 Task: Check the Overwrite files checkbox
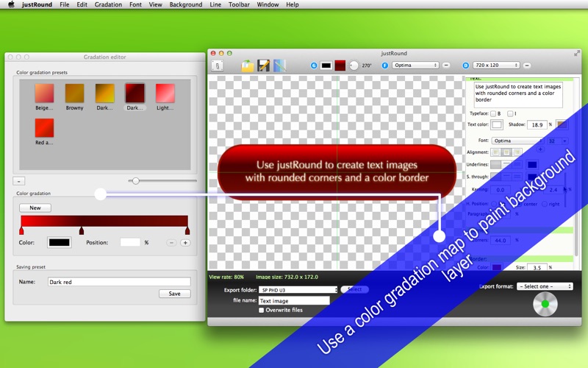click(x=261, y=310)
